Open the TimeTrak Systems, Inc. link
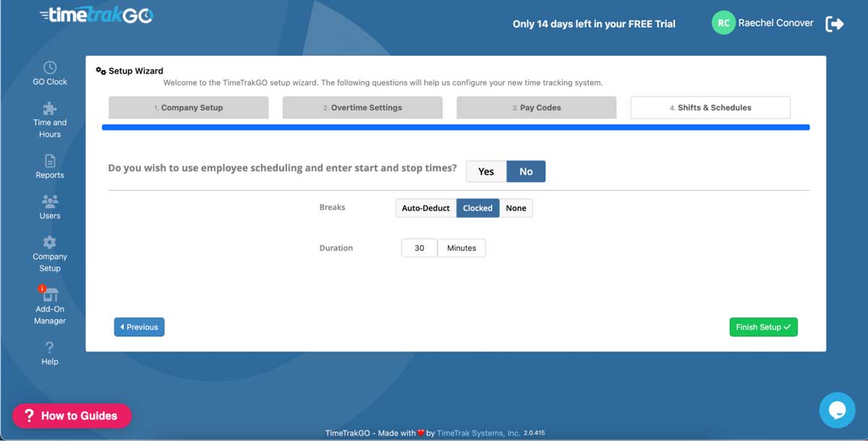 478,433
